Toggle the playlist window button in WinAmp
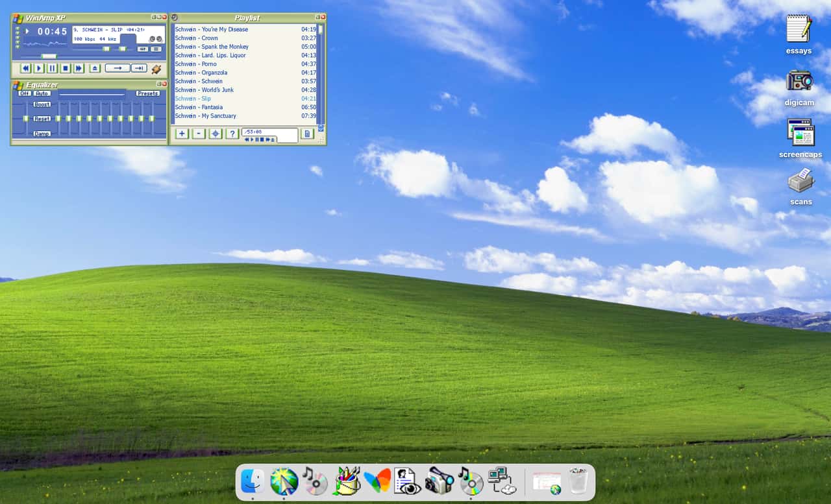Image resolution: width=831 pixels, height=504 pixels. (156, 49)
